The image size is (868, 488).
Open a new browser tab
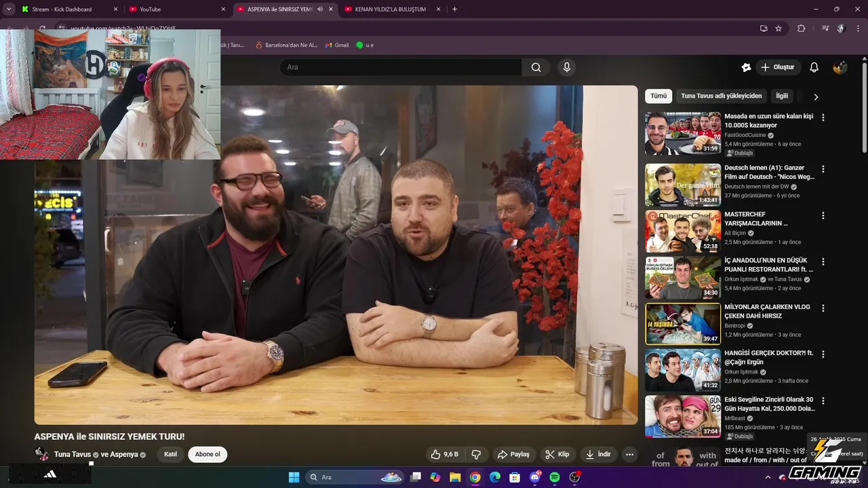[454, 9]
